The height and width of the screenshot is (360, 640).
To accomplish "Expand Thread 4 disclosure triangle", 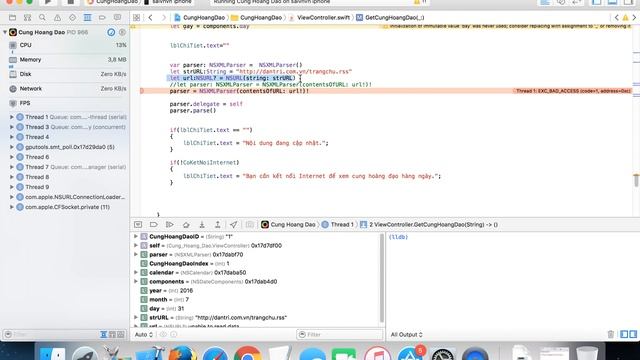I will point(12,137).
